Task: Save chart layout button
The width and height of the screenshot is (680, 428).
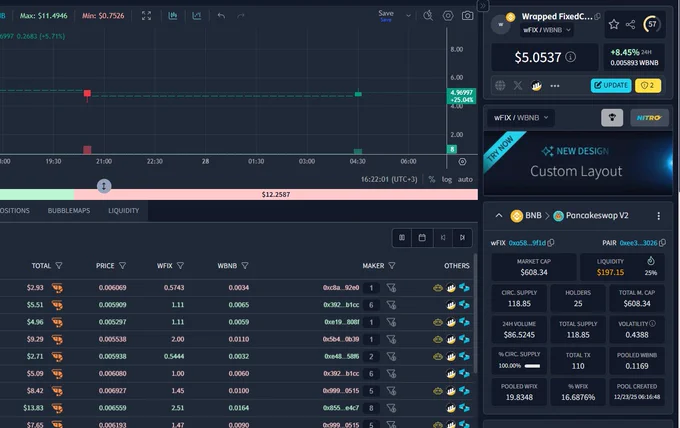Action: click(x=386, y=15)
